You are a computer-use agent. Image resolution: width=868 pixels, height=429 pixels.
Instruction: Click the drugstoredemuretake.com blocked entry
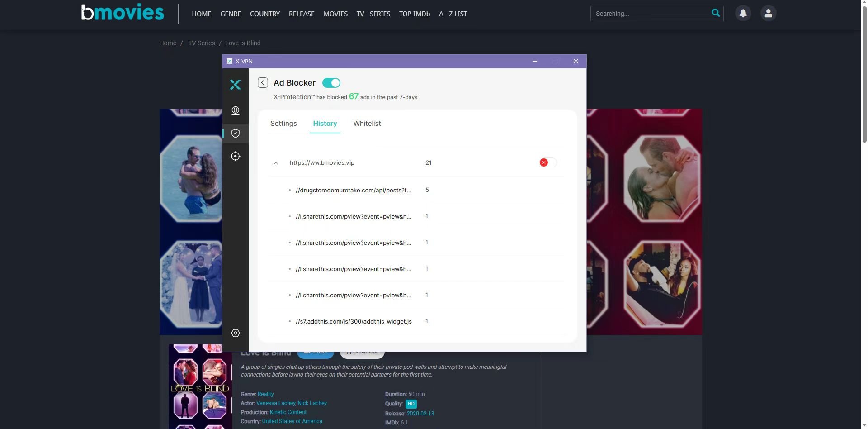click(x=354, y=190)
